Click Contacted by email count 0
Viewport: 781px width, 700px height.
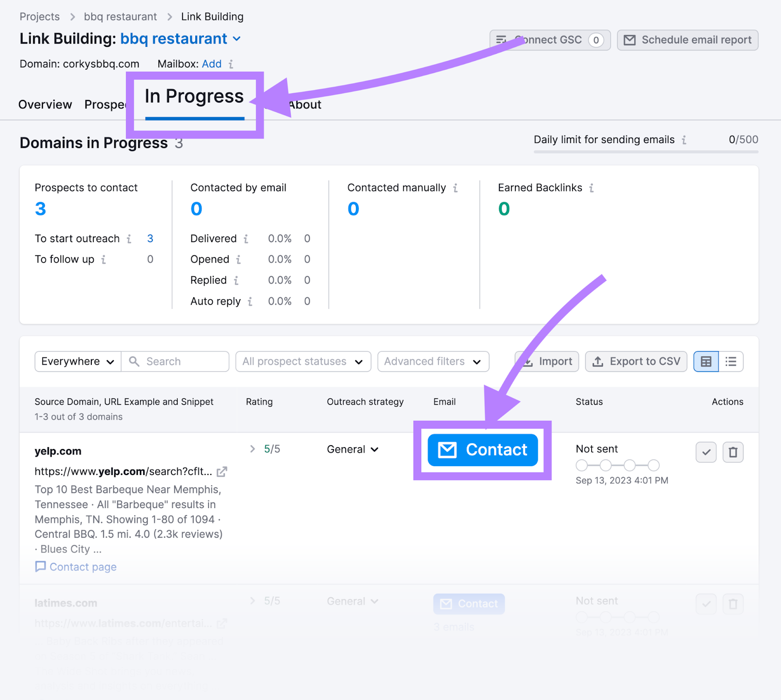(x=196, y=209)
